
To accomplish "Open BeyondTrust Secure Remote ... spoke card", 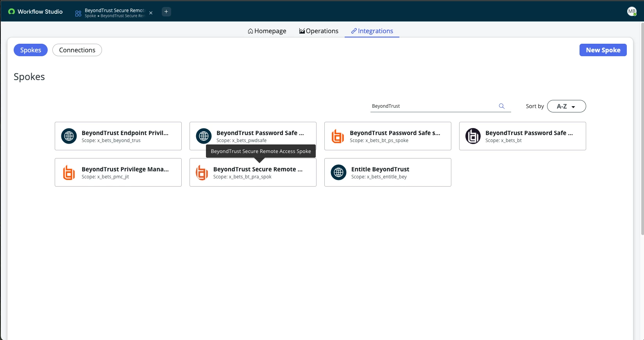I will point(253,173).
